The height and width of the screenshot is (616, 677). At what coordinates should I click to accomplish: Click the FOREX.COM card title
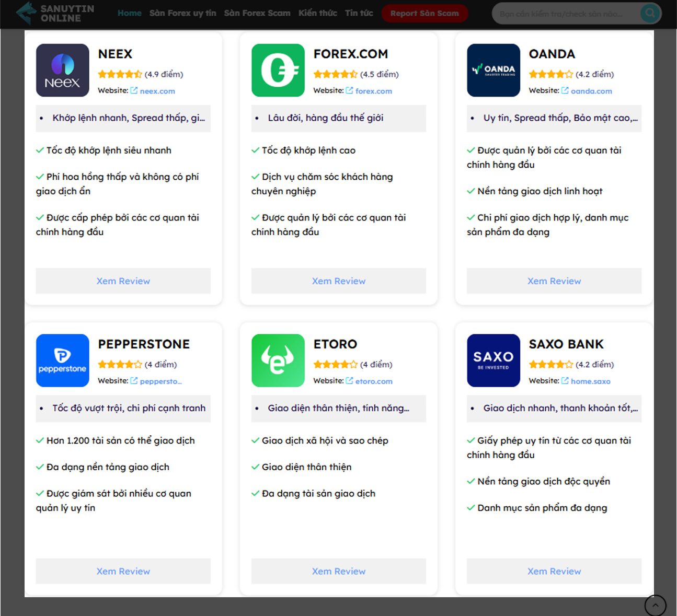tap(351, 54)
